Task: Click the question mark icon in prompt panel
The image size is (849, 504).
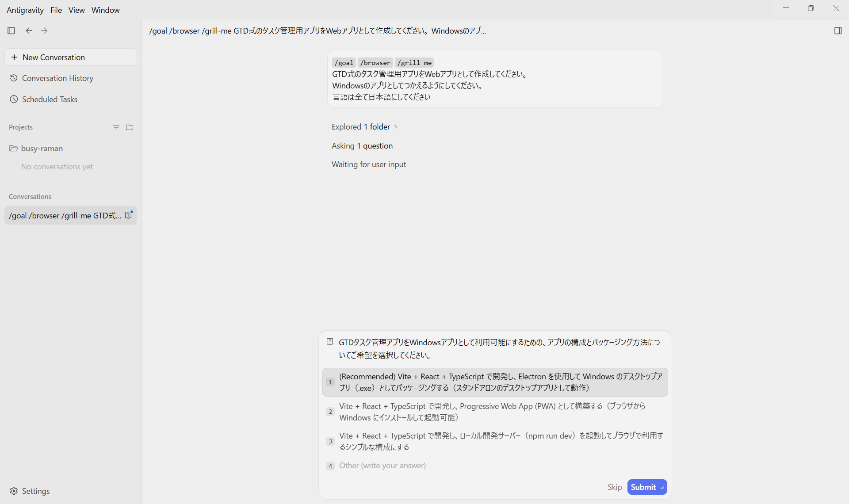Action: (330, 341)
